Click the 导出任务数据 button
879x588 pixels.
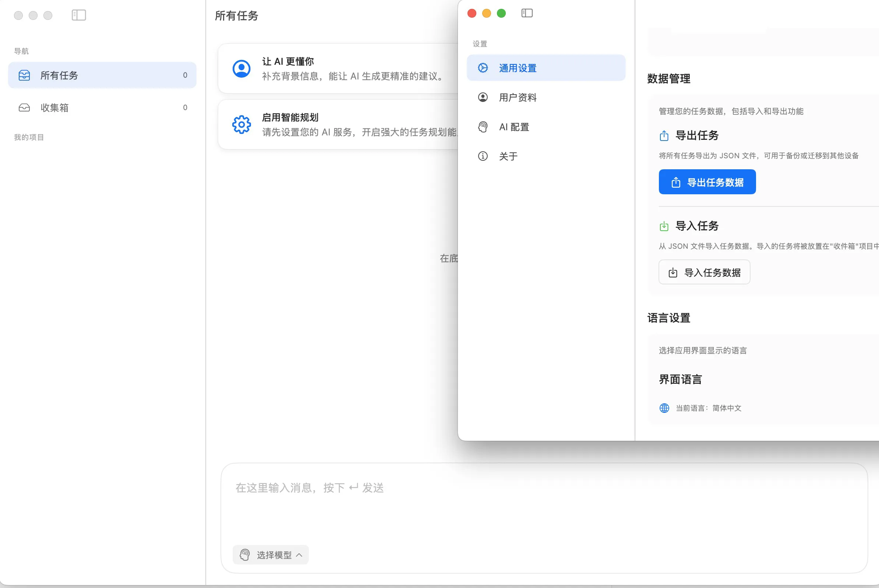pyautogui.click(x=707, y=181)
